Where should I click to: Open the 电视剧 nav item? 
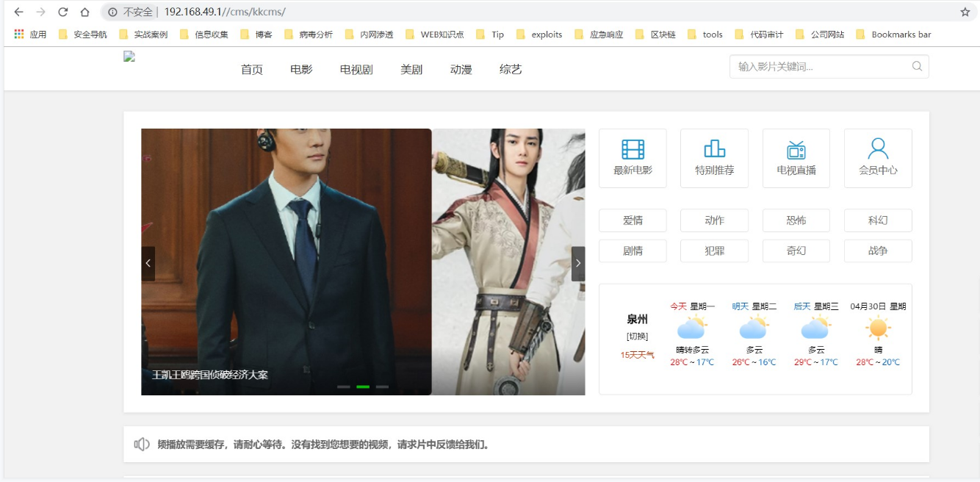[x=356, y=70]
